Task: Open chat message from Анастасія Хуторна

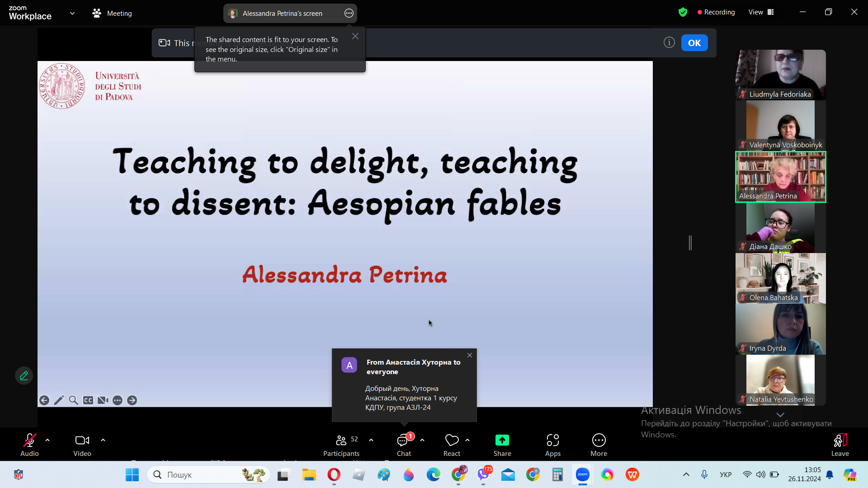Action: tap(404, 385)
